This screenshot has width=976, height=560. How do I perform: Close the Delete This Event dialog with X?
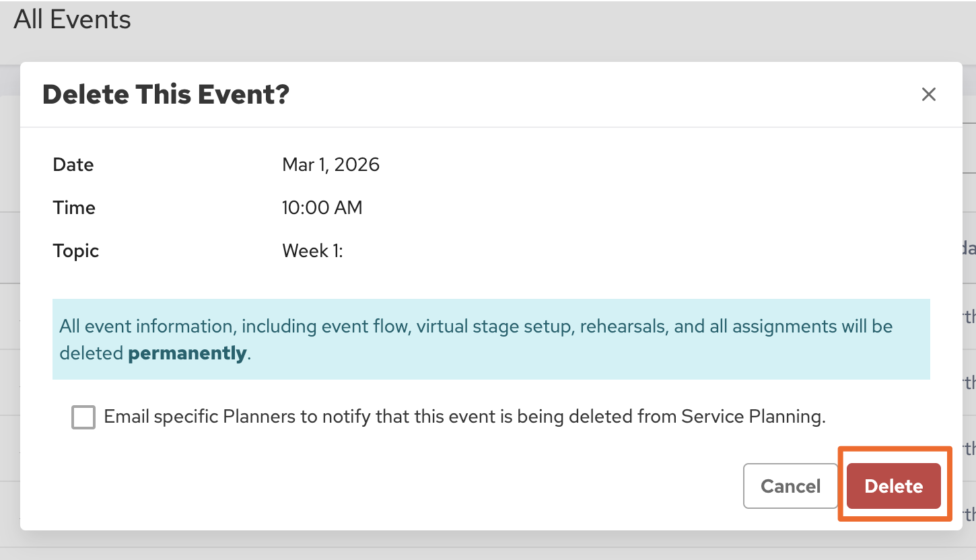click(x=929, y=95)
